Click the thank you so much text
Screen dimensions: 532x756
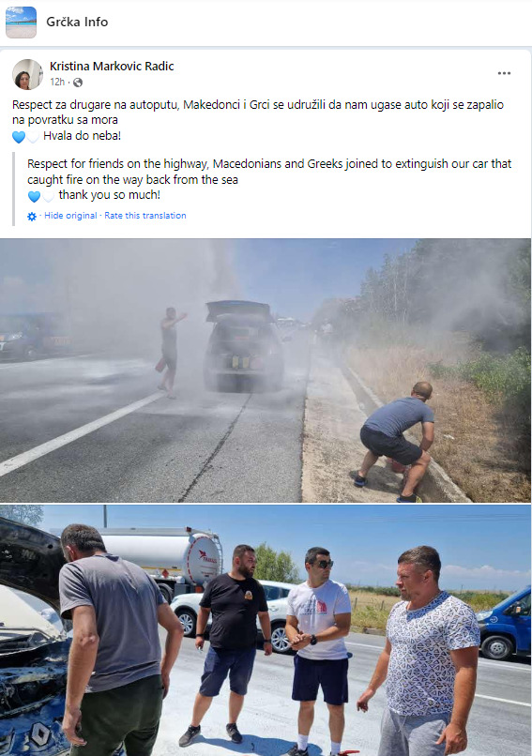point(110,195)
